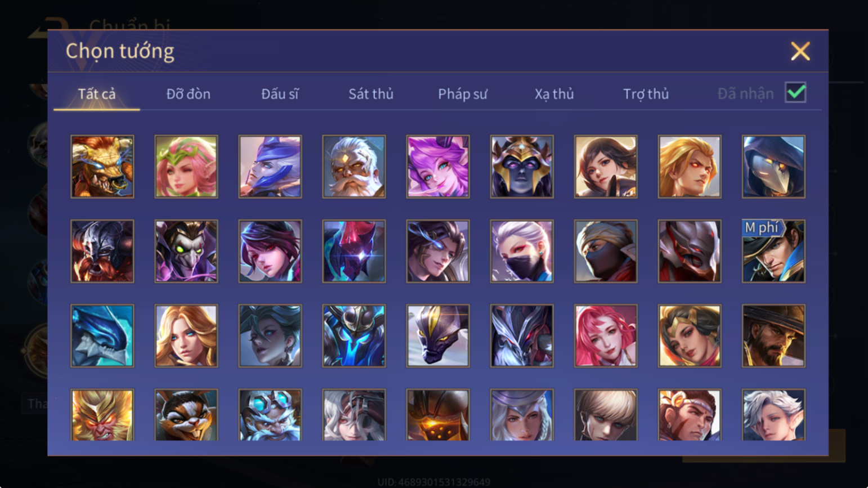The height and width of the screenshot is (488, 868).
Task: Choose the green-eyed purple jester hero
Action: pyautogui.click(x=186, y=251)
